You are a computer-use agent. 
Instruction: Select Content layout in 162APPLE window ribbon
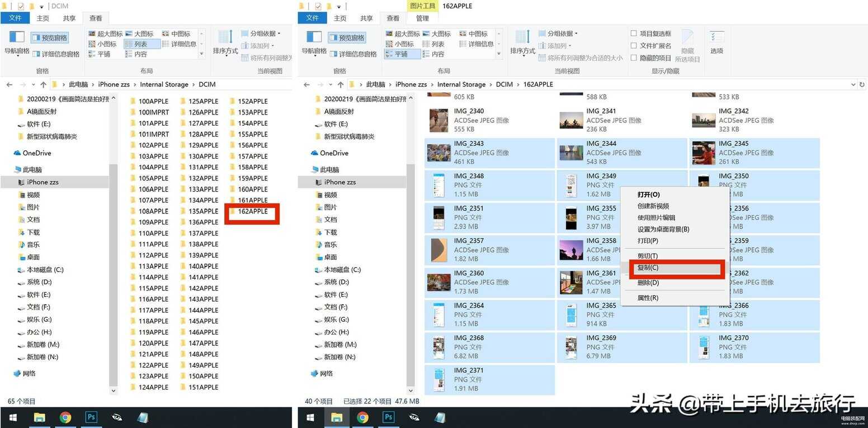[x=433, y=54]
